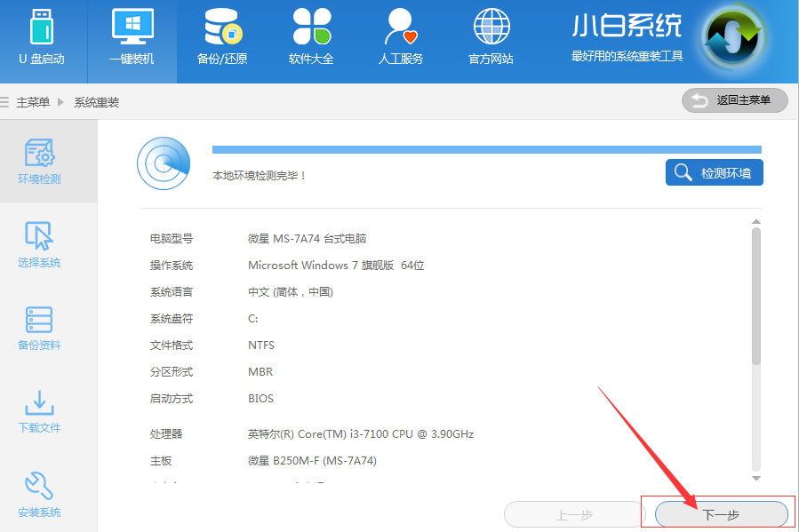Click the radar scan icon
The width and height of the screenshot is (799, 532).
[x=164, y=163]
